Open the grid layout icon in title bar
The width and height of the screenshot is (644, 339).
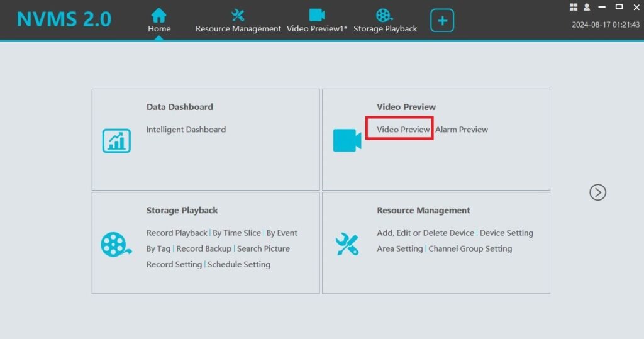tap(574, 7)
